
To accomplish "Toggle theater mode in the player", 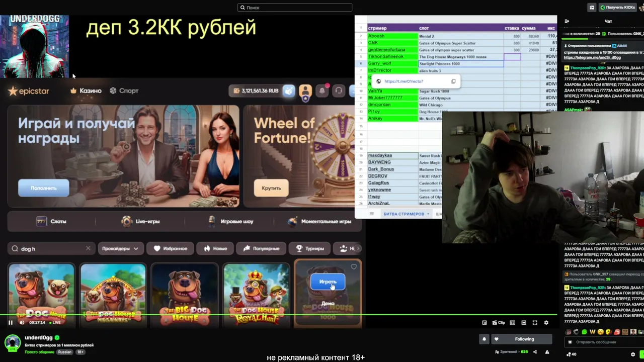I will point(524,323).
